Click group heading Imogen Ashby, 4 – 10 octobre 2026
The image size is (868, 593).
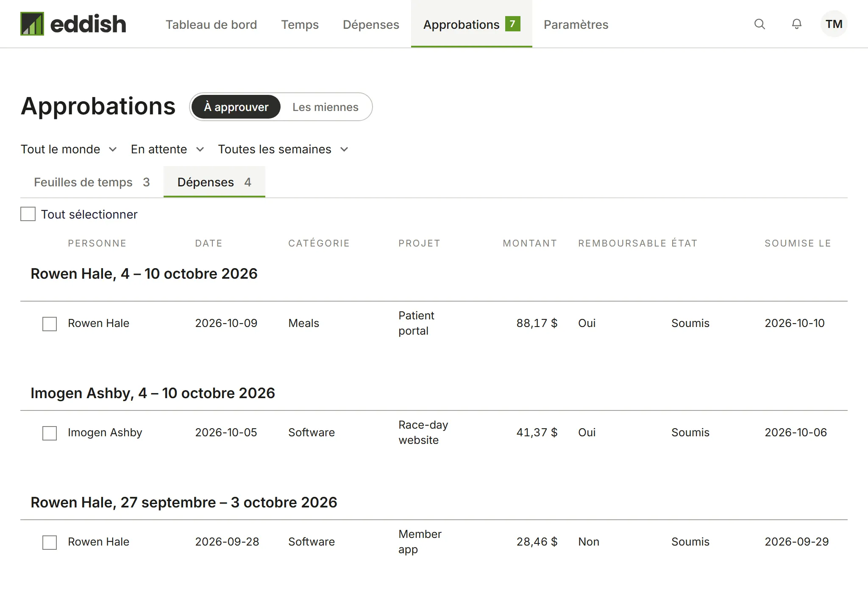pyautogui.click(x=153, y=393)
